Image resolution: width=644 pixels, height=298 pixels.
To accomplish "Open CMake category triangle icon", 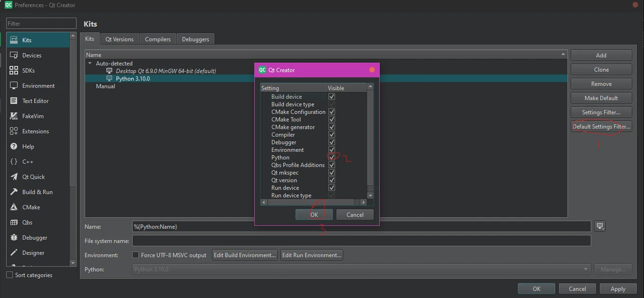I will pos(14,207).
